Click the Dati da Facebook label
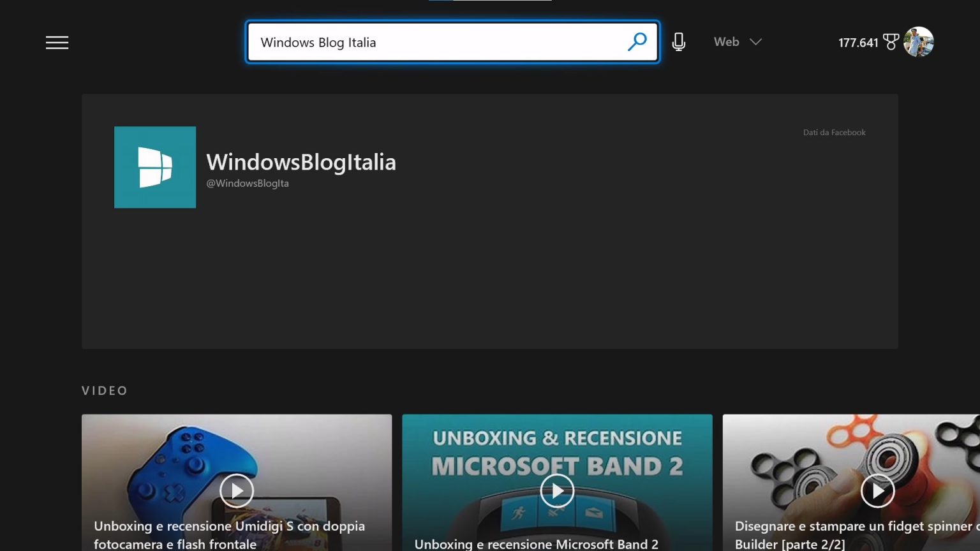Viewport: 980px width, 551px height. pyautogui.click(x=834, y=132)
